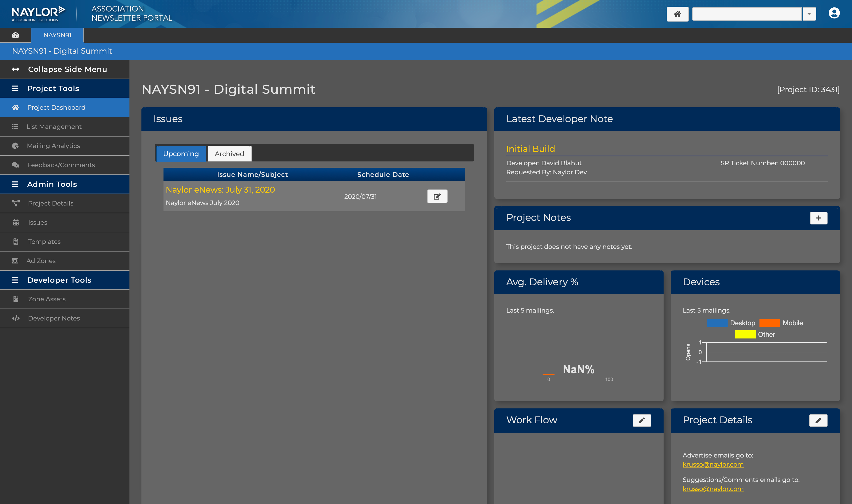Click the Issues calendar icon in sidebar
This screenshot has height=504, width=852.
point(16,223)
